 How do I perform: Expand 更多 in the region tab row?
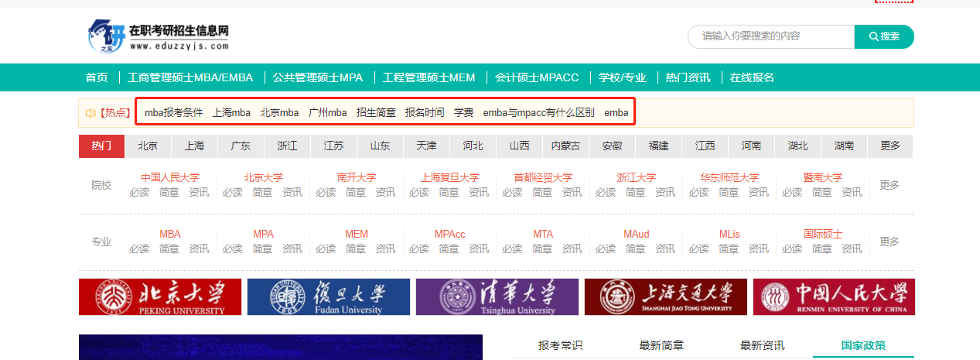pos(890,146)
